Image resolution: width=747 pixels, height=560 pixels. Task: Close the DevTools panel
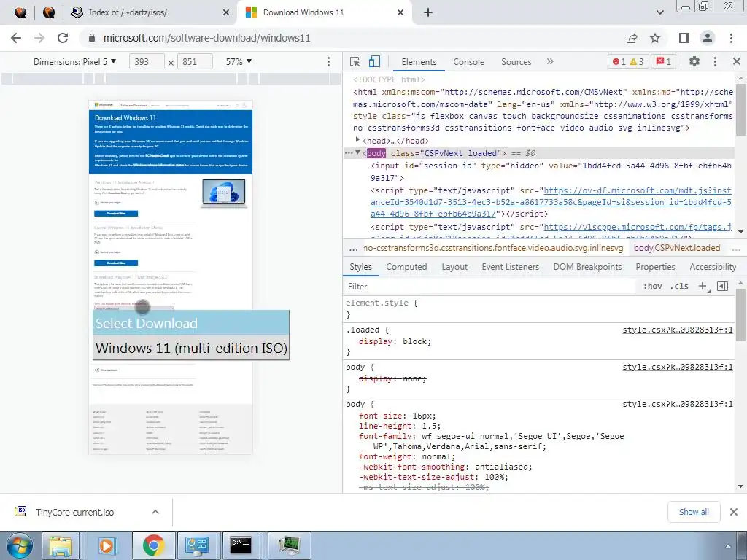(737, 61)
